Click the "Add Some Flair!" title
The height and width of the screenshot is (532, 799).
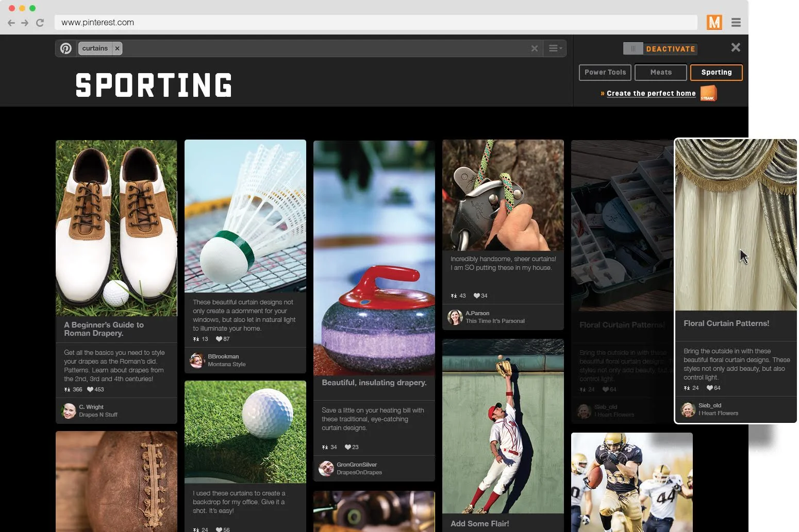pos(480,524)
